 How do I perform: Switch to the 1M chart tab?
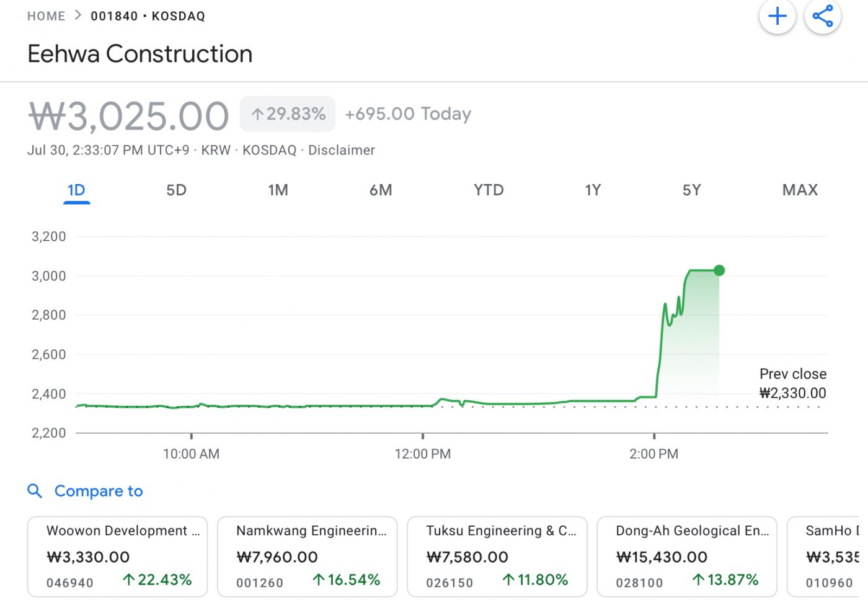pos(278,190)
